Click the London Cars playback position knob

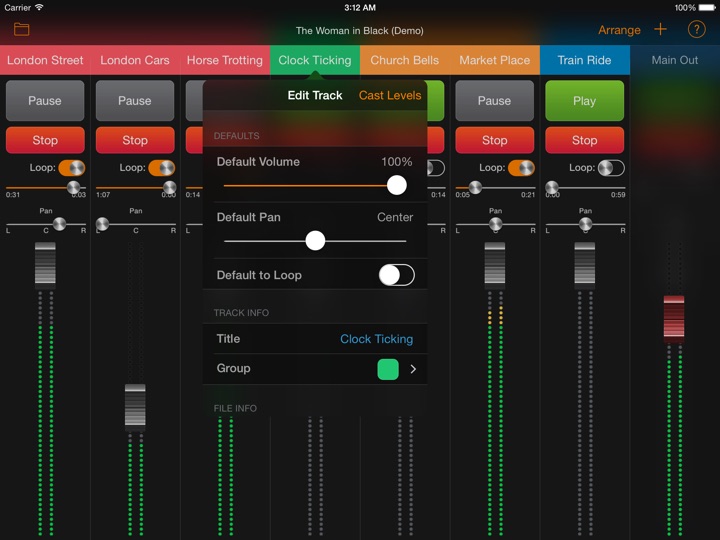(169, 187)
